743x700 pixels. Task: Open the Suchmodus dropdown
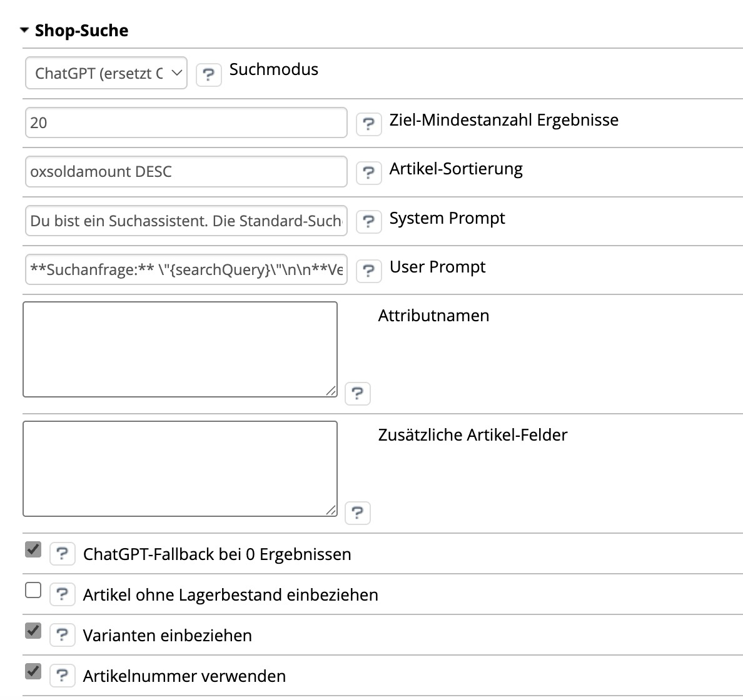(106, 73)
